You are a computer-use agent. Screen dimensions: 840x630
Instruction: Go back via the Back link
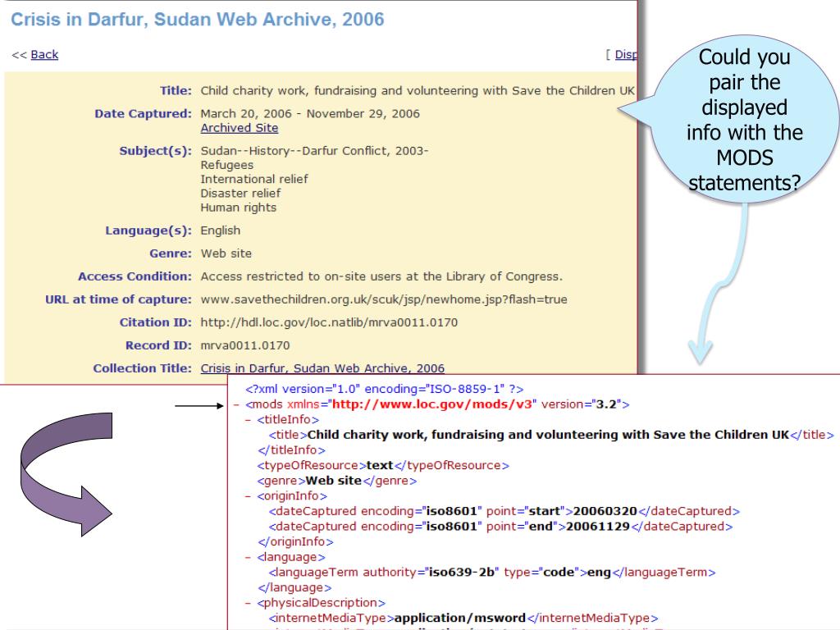[44, 55]
